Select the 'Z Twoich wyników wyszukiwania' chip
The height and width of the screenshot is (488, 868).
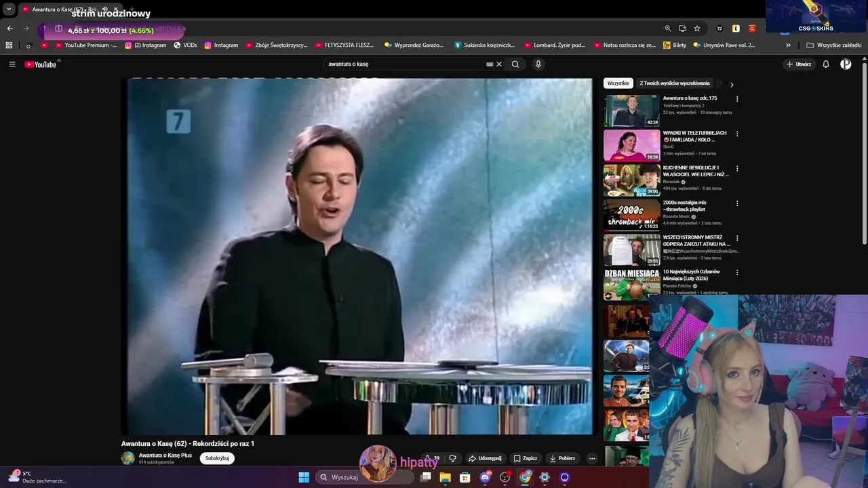[675, 83]
